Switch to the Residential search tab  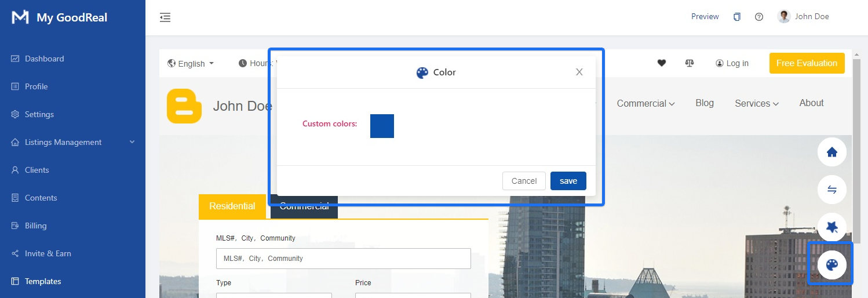232,206
